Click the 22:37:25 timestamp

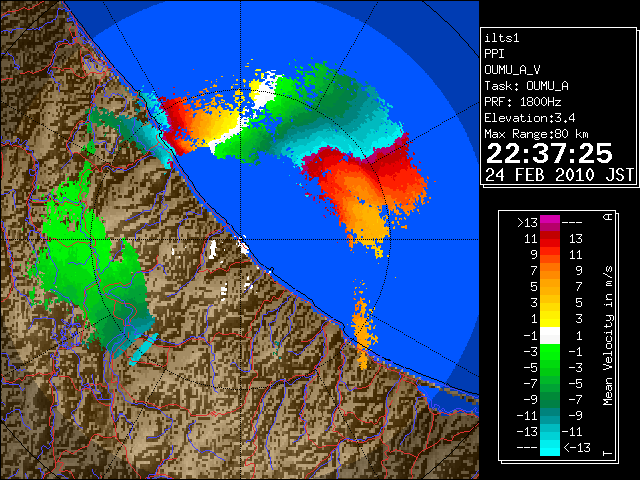click(x=549, y=153)
